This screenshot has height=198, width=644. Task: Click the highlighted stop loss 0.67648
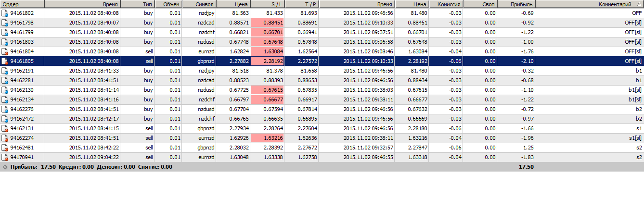268,42
